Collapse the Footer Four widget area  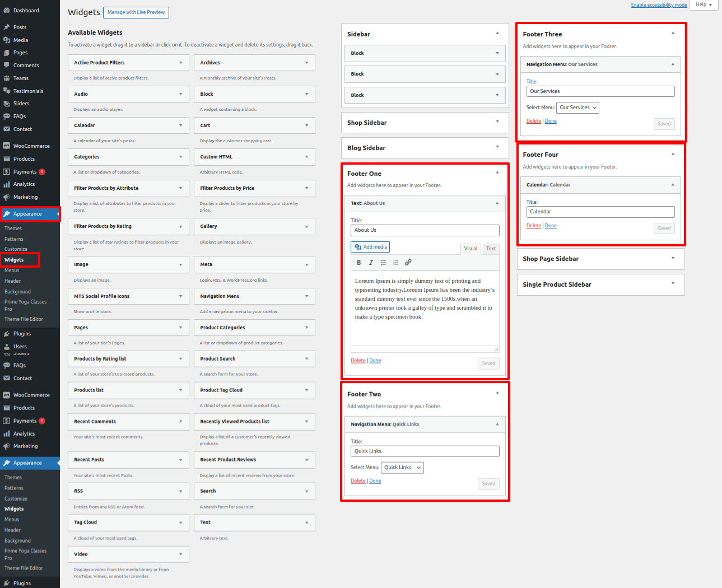[673, 154]
